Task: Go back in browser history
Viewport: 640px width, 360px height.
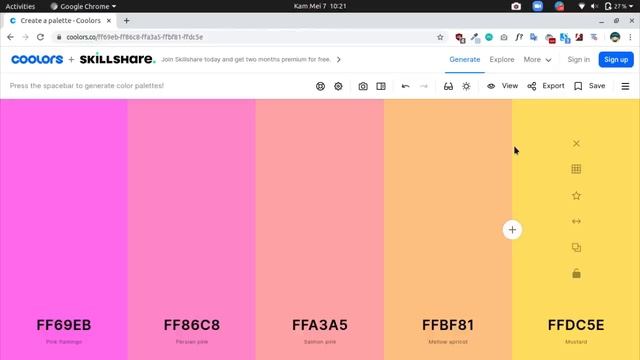Action: [10, 37]
